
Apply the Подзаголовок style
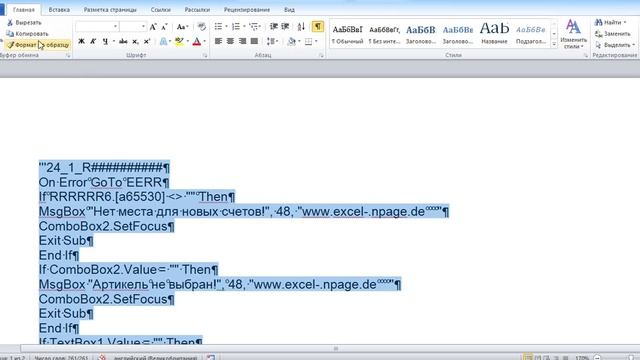(531, 34)
